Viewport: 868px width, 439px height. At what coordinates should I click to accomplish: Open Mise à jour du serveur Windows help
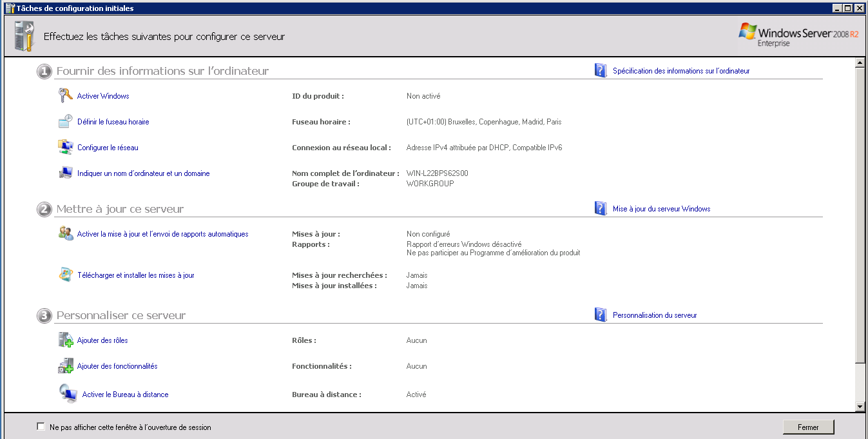click(x=661, y=209)
